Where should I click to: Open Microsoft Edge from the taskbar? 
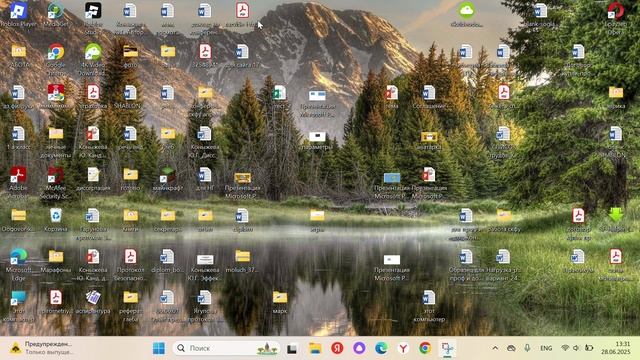pyautogui.click(x=381, y=348)
